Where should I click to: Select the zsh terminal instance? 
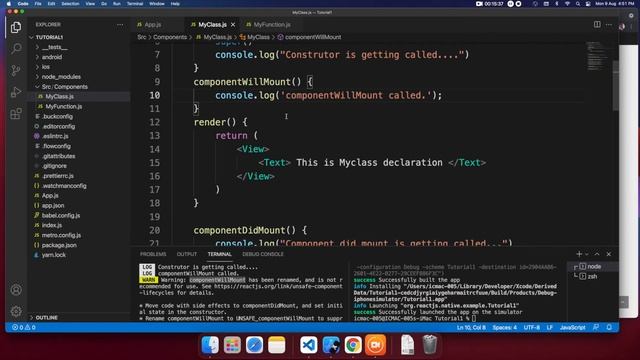(593, 276)
